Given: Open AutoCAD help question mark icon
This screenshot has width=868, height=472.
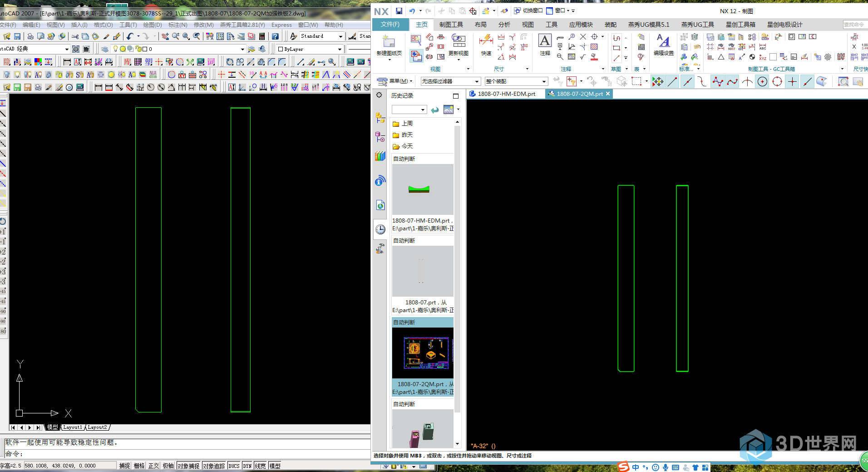Looking at the screenshot, I should click(275, 36).
